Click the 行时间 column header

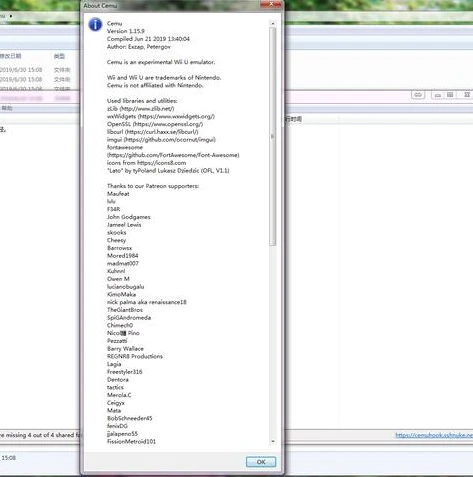point(293,119)
